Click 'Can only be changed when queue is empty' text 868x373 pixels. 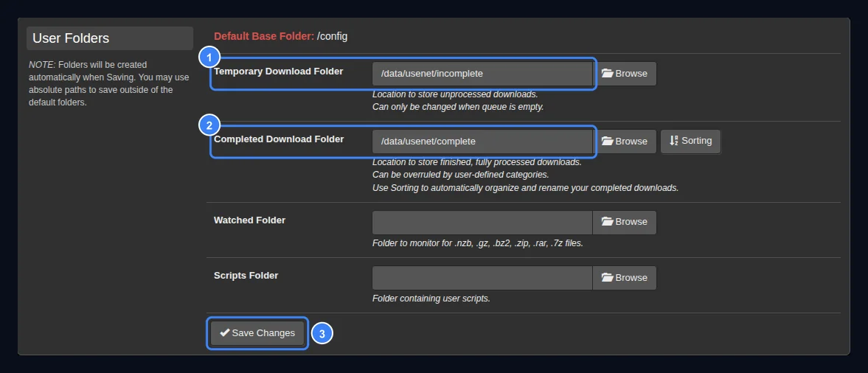tap(459, 108)
